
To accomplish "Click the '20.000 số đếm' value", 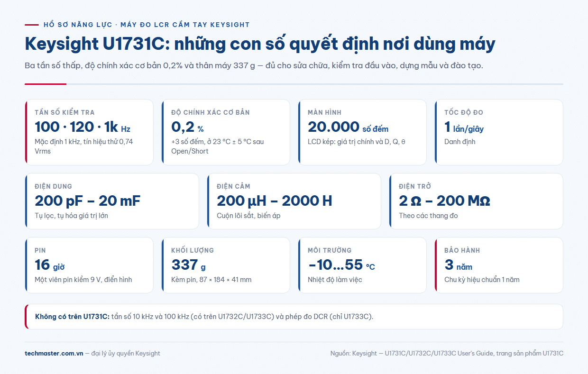I will click(x=348, y=127).
